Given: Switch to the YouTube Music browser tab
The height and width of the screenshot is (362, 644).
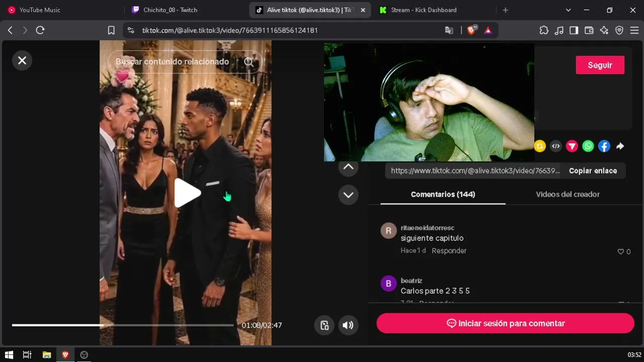Looking at the screenshot, I should click(x=60, y=10).
